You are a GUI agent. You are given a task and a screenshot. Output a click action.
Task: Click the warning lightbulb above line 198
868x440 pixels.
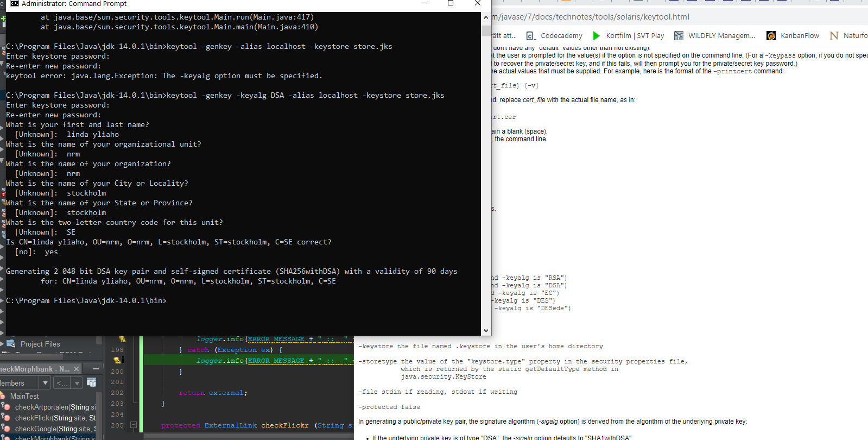[122, 339]
